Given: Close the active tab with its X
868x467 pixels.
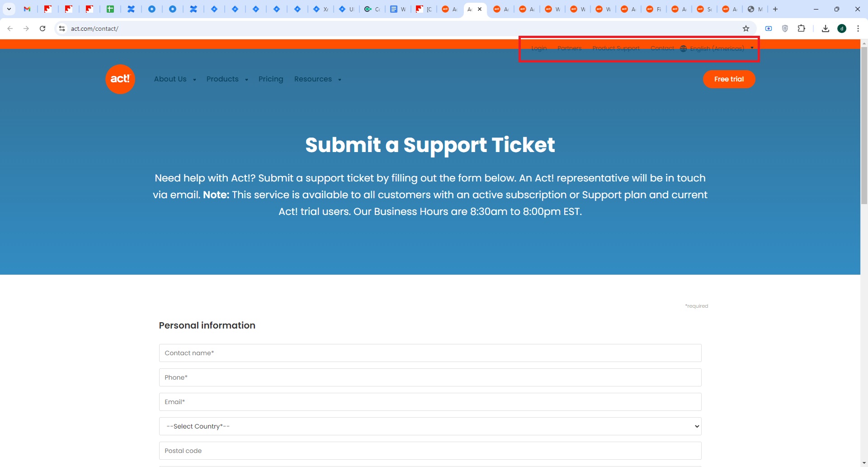Looking at the screenshot, I should [x=480, y=9].
